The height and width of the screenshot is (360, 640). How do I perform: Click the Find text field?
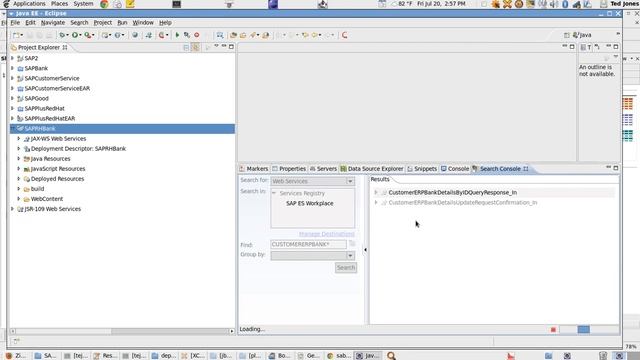[x=308, y=244]
